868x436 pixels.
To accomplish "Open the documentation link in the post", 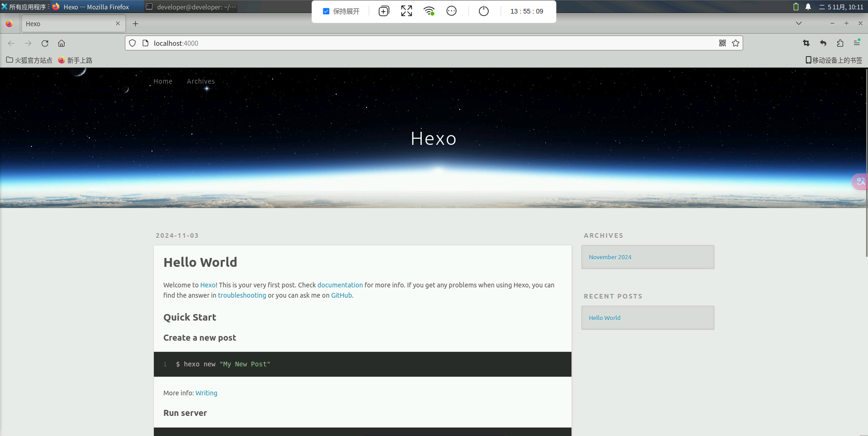I will click(x=340, y=285).
